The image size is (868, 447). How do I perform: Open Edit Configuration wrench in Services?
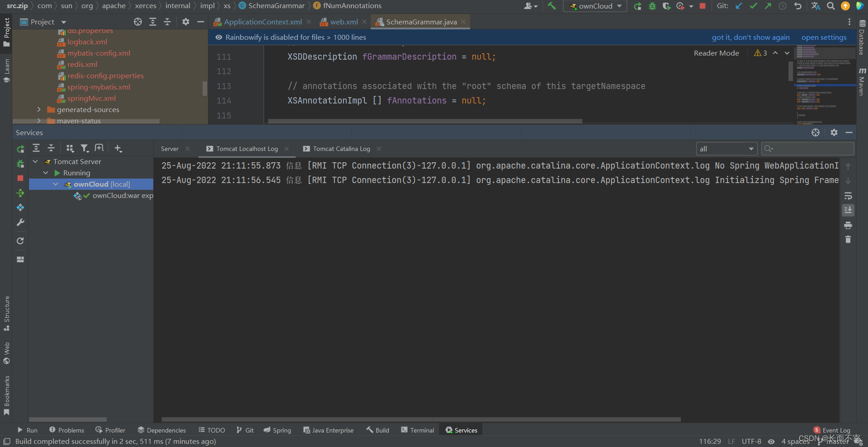coord(20,222)
